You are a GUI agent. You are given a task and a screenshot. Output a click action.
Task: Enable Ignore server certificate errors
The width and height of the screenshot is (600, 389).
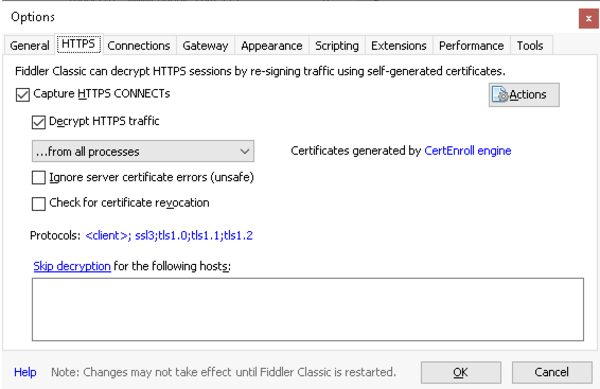[x=38, y=177]
